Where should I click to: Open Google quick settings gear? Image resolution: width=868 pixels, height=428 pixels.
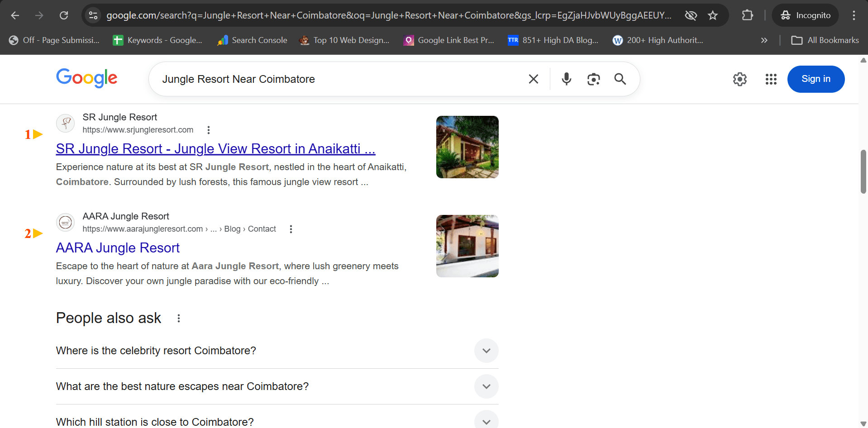740,79
